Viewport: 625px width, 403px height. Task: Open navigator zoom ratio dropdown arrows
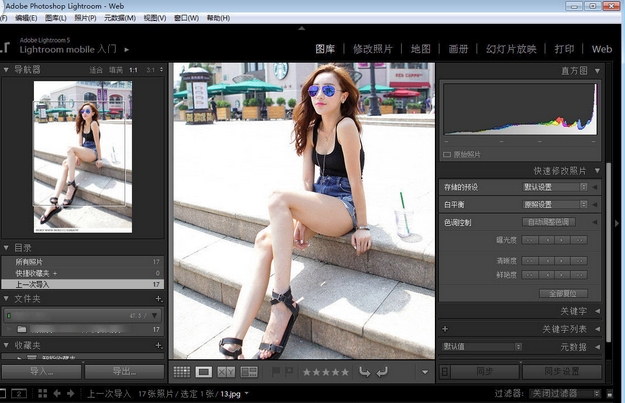coord(161,70)
